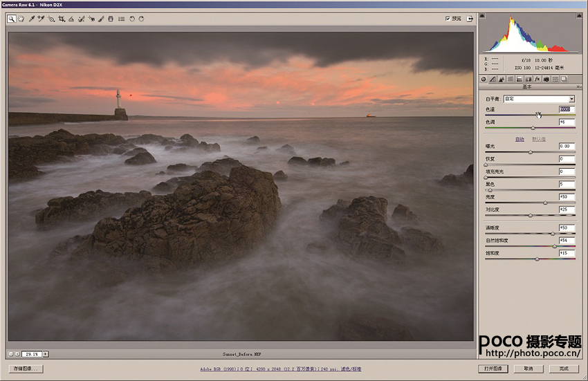The image size is (588, 381).
Task: Choose the Spot Removal tool
Action: pos(82,19)
